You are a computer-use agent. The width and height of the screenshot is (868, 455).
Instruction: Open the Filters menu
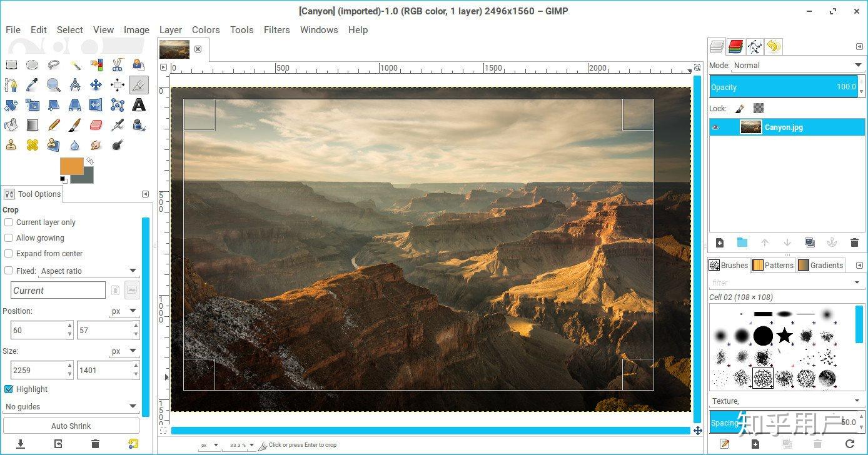coord(276,29)
